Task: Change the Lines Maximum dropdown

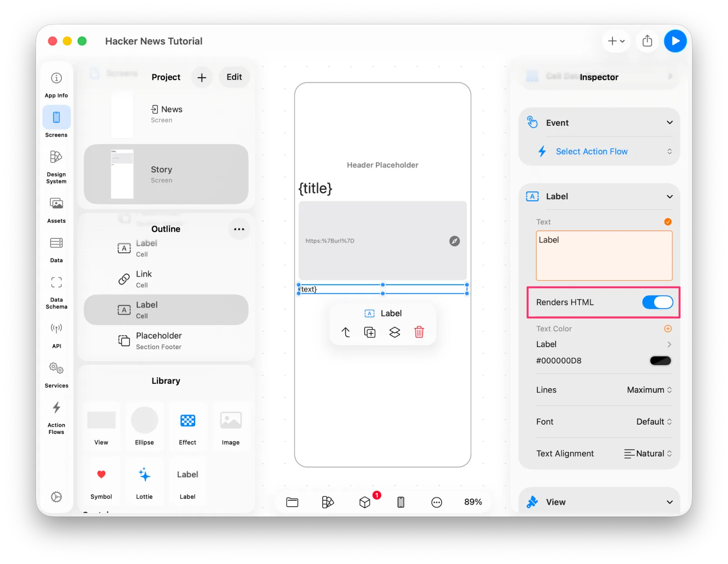Action: pyautogui.click(x=649, y=390)
